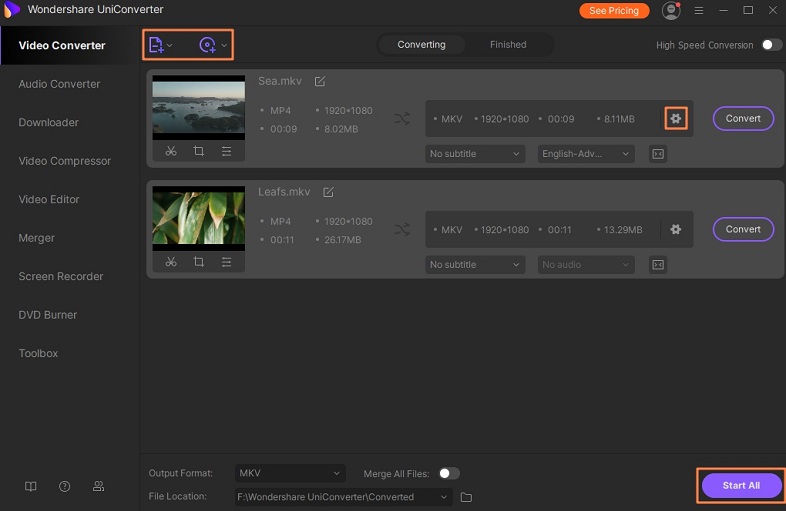This screenshot has height=511, width=786.
Task: Expand No subtitle dropdown for Sea.mkv
Action: click(475, 154)
